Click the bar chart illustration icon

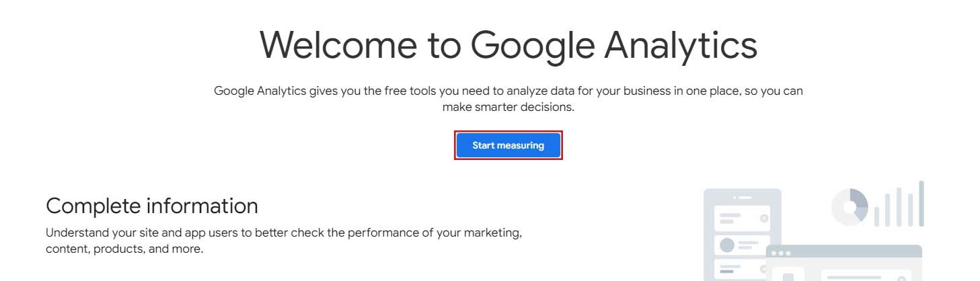pyautogui.click(x=899, y=205)
